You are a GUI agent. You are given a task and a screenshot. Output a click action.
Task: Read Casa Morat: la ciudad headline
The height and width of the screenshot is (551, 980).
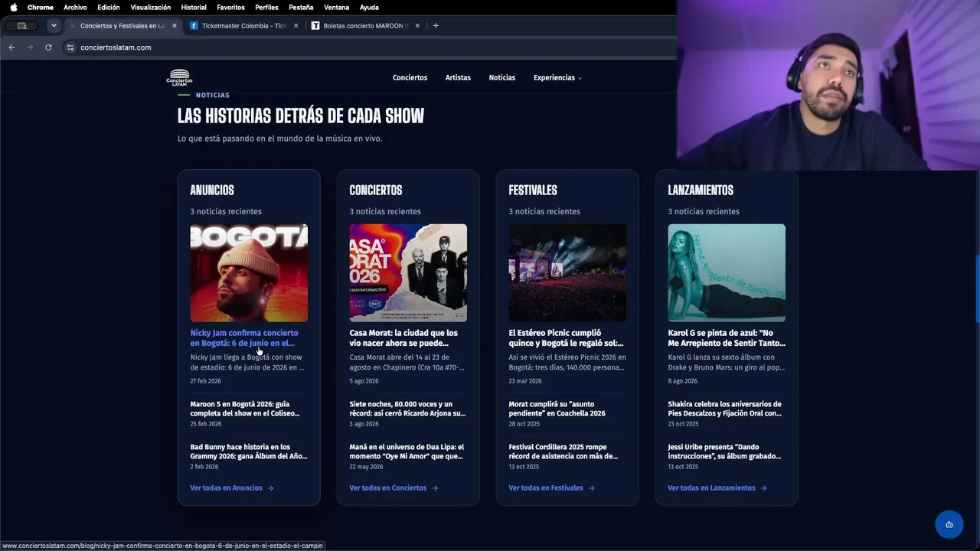pos(403,338)
